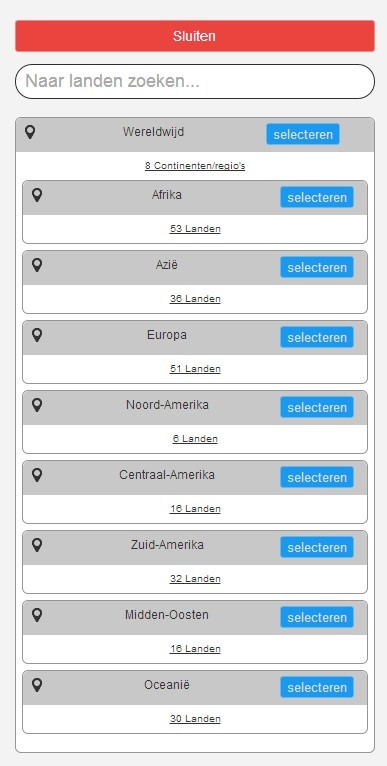Click the location pin icon beside Noord-Amerika
Image resolution: width=387 pixels, height=766 pixels.
pyautogui.click(x=37, y=404)
